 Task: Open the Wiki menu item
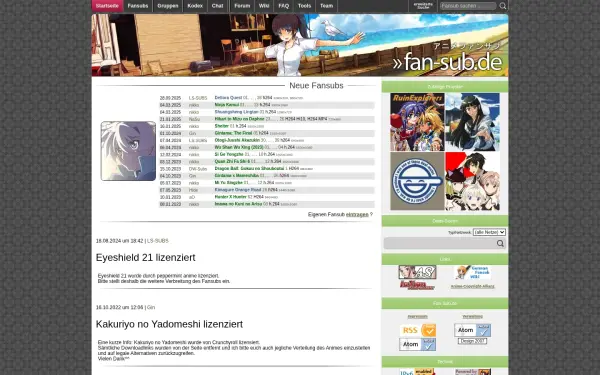[264, 6]
